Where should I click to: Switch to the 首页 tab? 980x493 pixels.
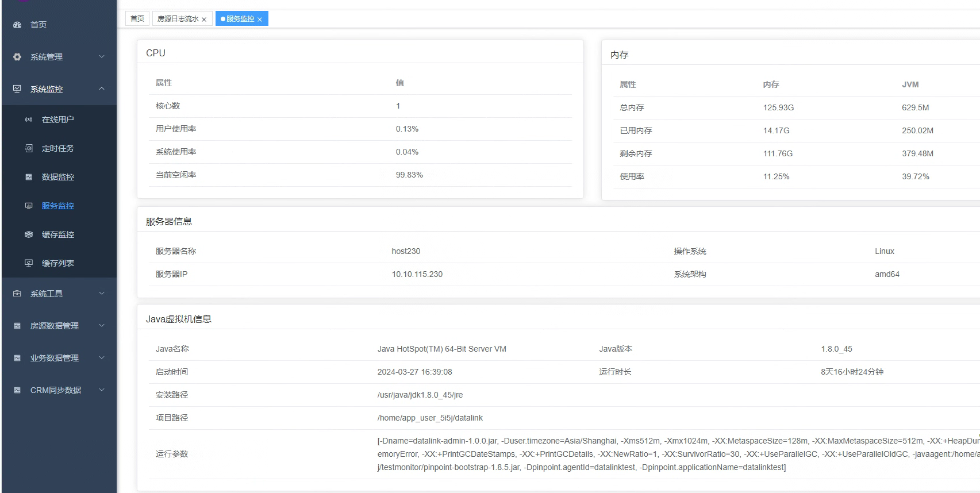pyautogui.click(x=137, y=18)
